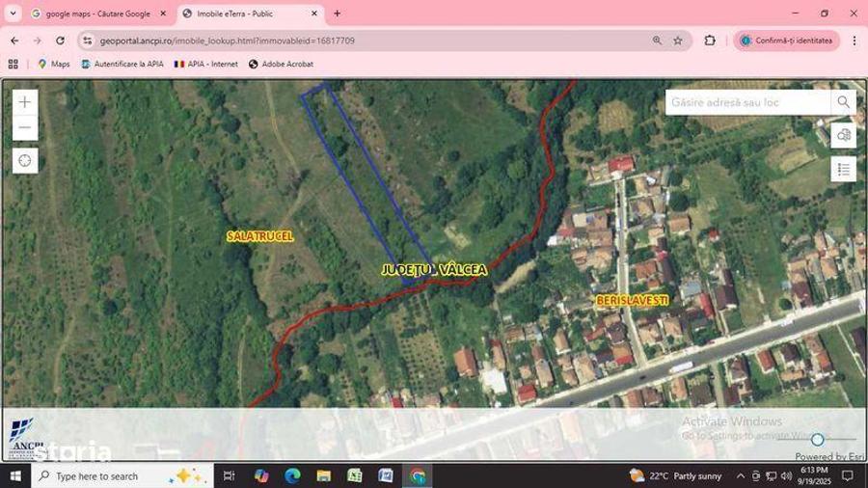The width and height of the screenshot is (868, 488).
Task: Click the BERISLAVESTI map label
Action: tap(632, 301)
